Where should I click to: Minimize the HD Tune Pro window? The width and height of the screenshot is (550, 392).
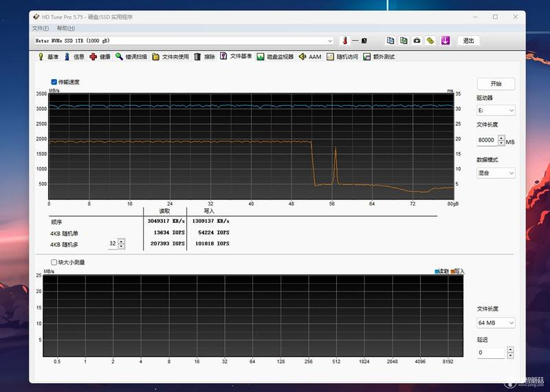point(475,17)
